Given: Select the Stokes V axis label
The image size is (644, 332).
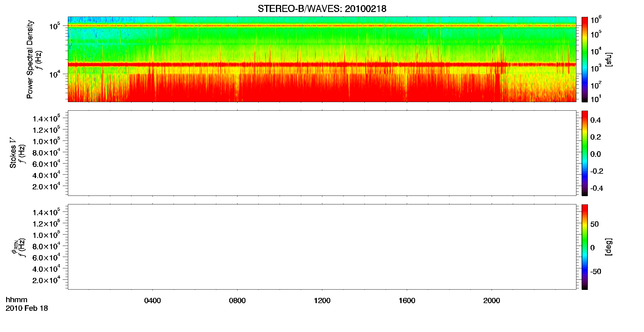Looking at the screenshot, I should point(13,153).
